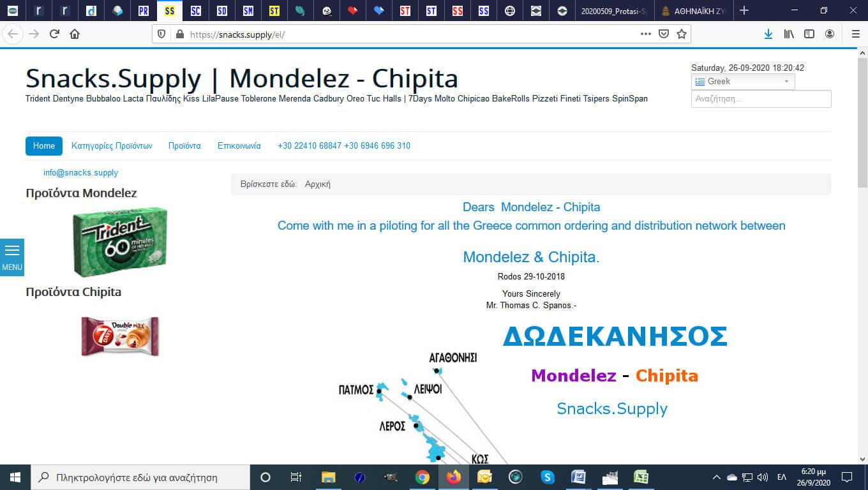
Task: Switch to the 20200509_Protasi tab
Action: 614,11
